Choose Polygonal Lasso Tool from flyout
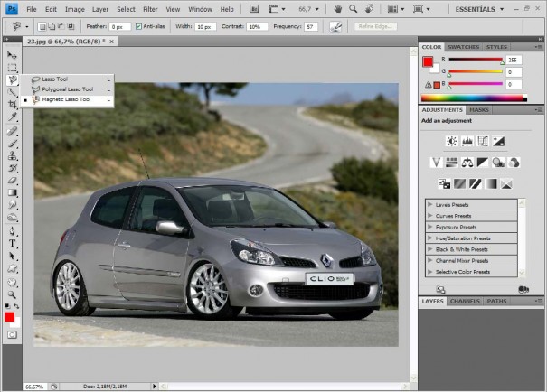Viewport: 547px width, 392px height. click(67, 89)
